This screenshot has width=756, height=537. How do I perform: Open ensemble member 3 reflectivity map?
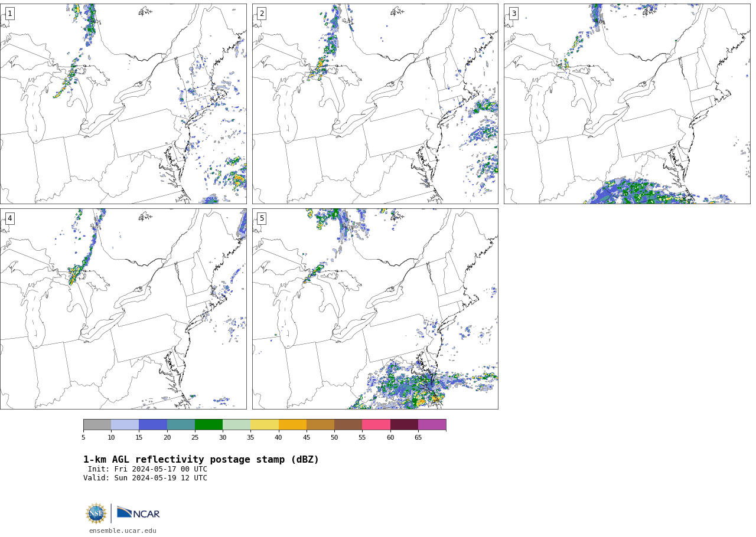pos(627,104)
